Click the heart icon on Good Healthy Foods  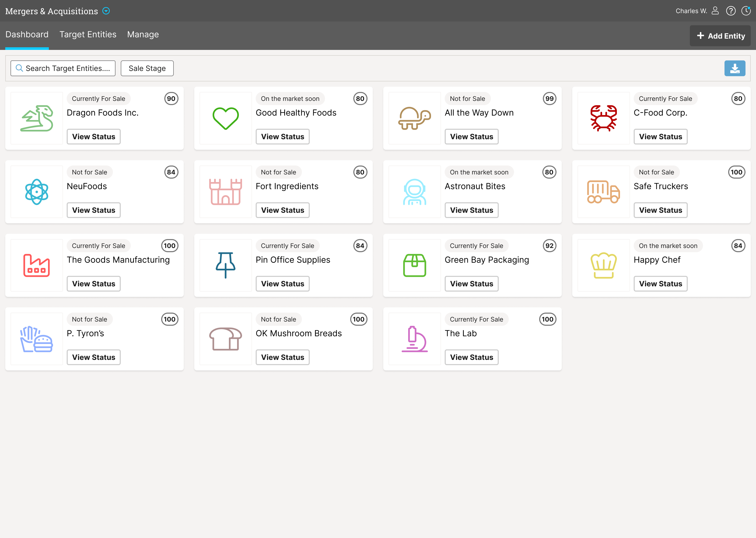[225, 118]
